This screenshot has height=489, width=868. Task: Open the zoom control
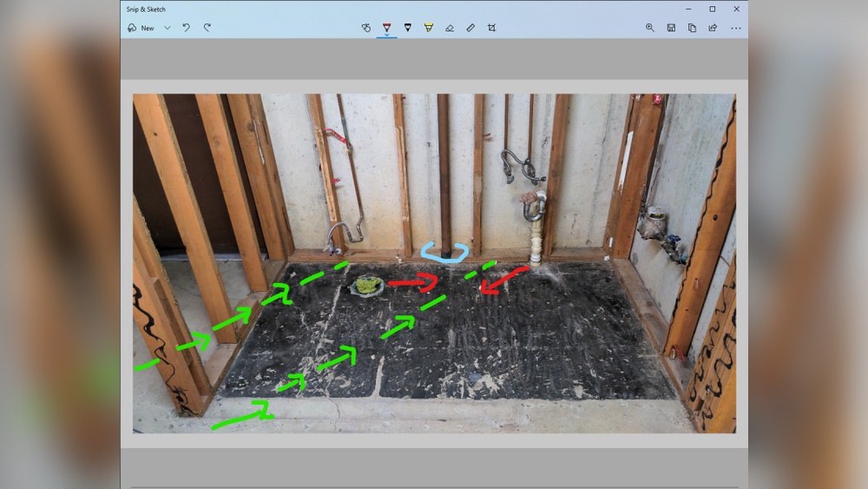[650, 28]
